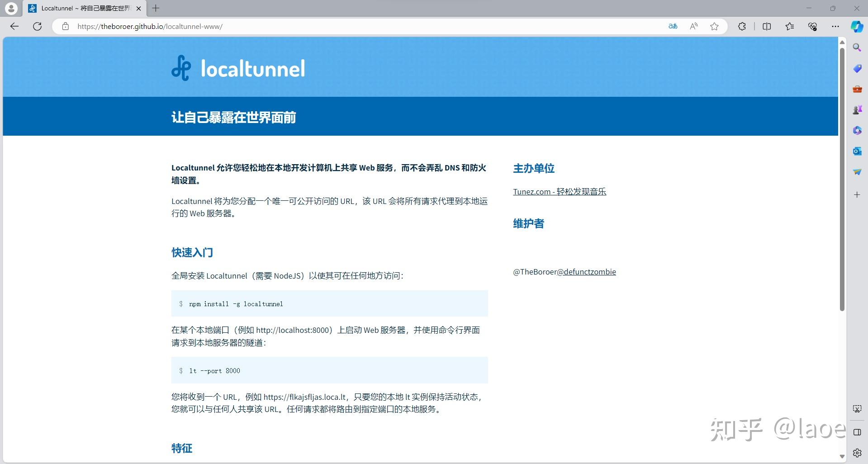Toggle split screen view
Image resolution: width=868 pixels, height=464 pixels.
point(766,26)
